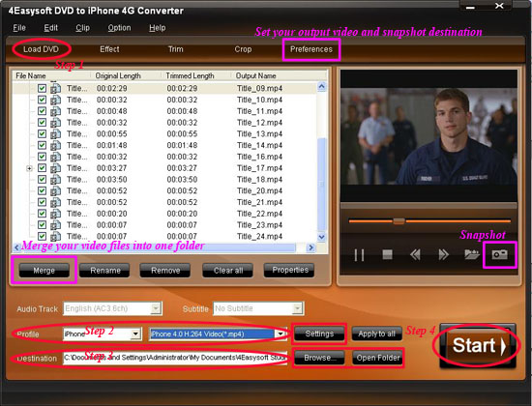This screenshot has height=406, width=532.
Task: Click the rewind icon in the player
Action: tap(415, 255)
